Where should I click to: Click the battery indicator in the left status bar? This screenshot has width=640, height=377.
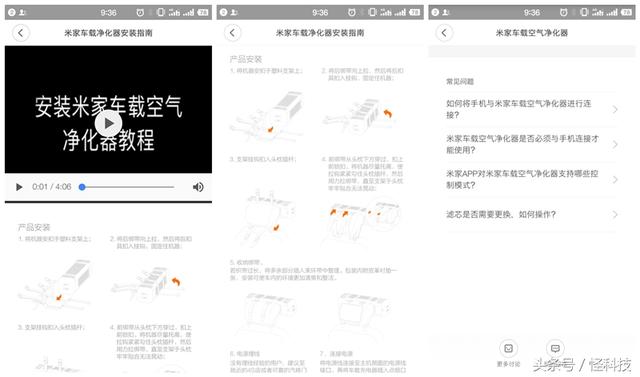click(203, 13)
